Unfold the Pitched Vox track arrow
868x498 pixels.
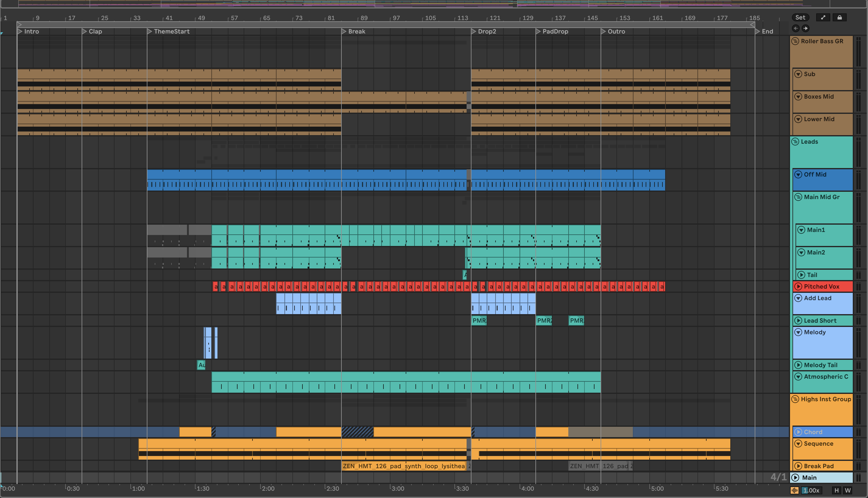798,287
